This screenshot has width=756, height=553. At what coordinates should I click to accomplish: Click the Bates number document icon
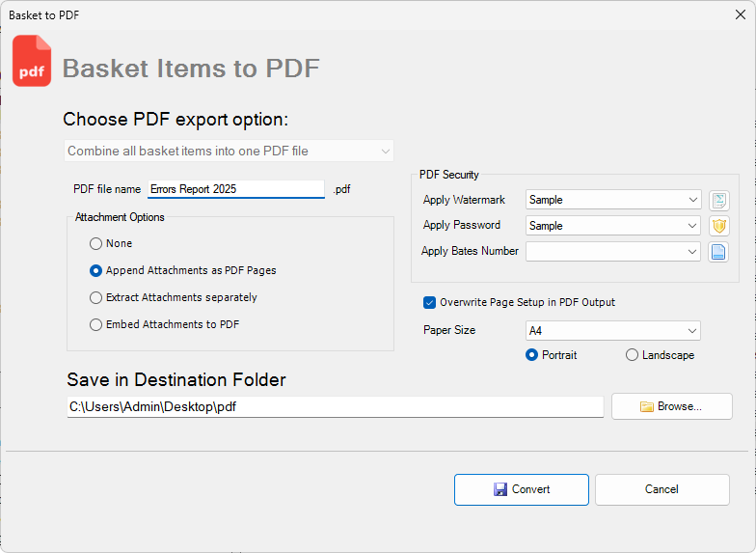click(718, 252)
